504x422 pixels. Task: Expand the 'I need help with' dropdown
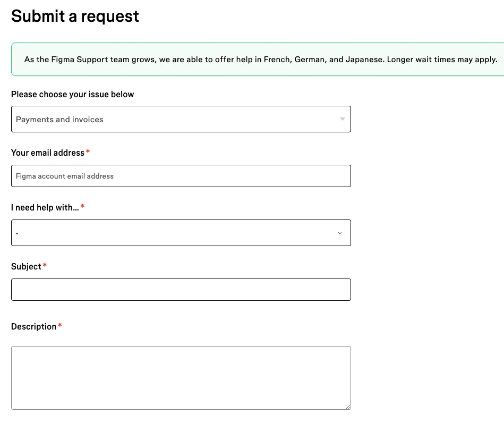(181, 233)
